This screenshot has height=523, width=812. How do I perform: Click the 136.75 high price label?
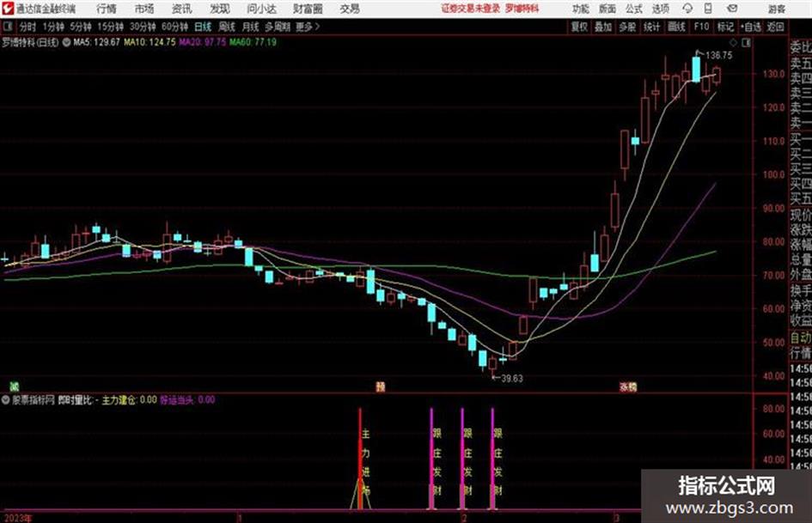pos(718,56)
